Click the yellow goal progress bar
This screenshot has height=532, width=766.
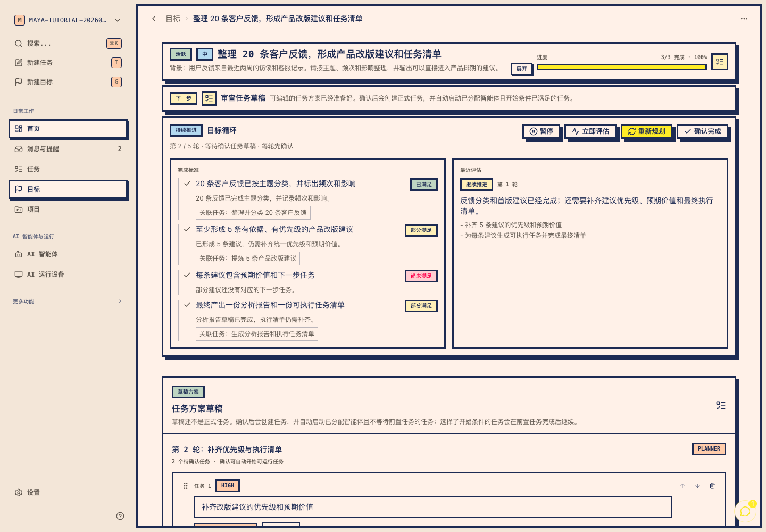pos(622,67)
